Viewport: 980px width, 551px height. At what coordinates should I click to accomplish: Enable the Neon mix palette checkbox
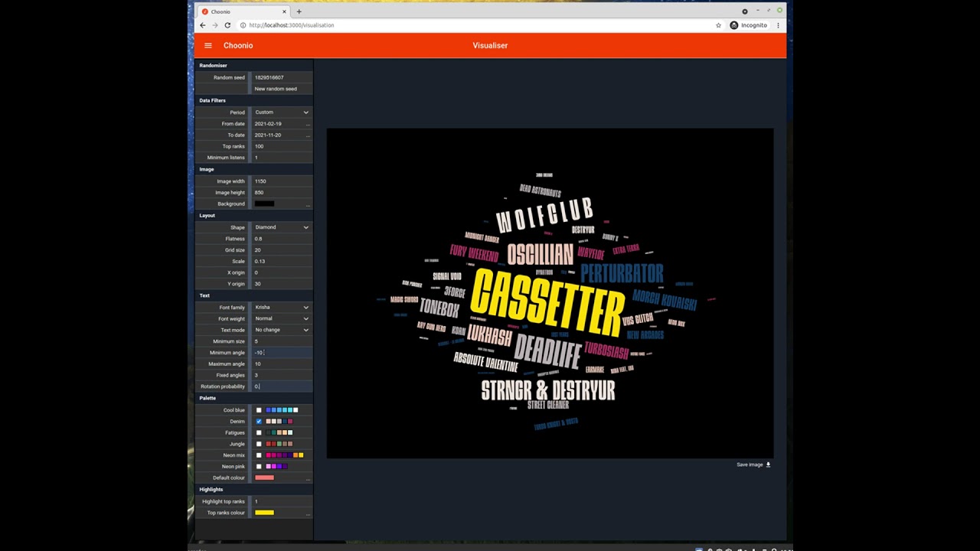[259, 455]
